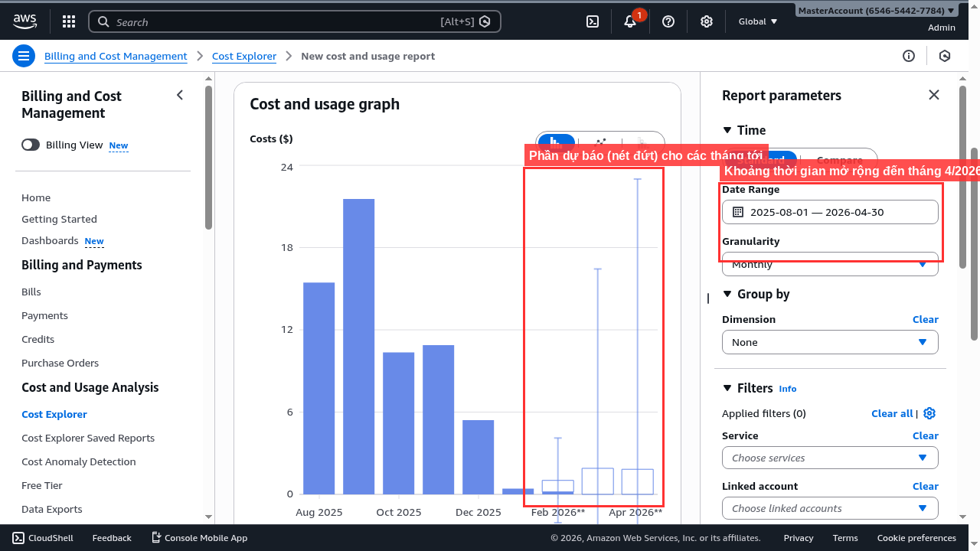This screenshot has height=551, width=980.
Task: Open the help question mark icon
Action: pos(668,21)
